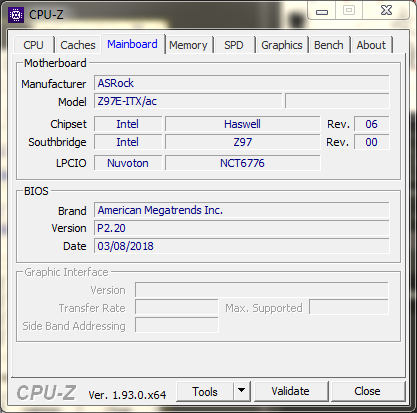Click the CPU-Z app icon in title bar
Viewport: 417px width, 413px height.
tap(16, 15)
